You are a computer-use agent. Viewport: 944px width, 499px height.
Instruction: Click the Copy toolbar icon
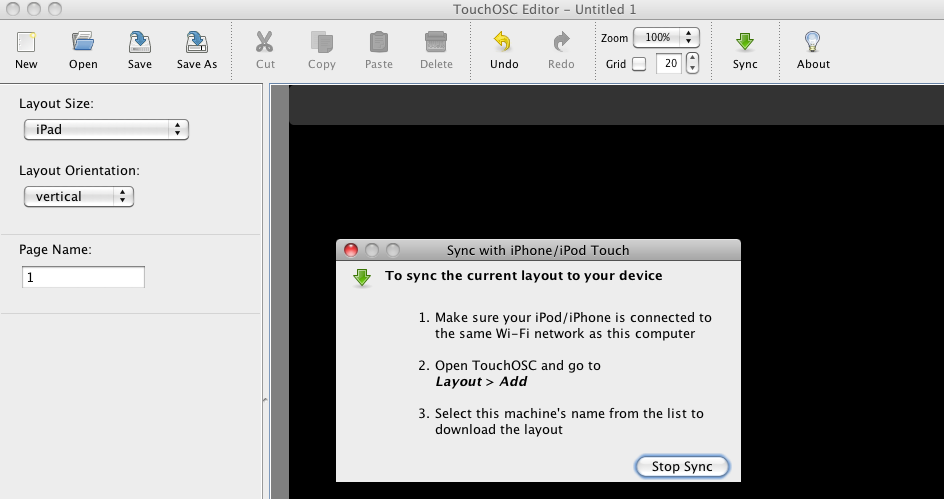(x=322, y=43)
